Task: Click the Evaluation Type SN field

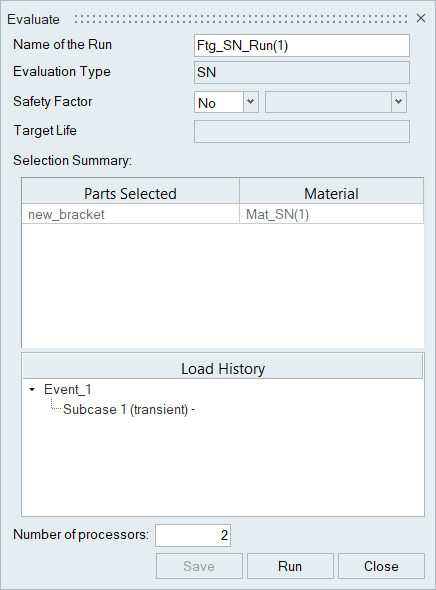Action: 302,73
